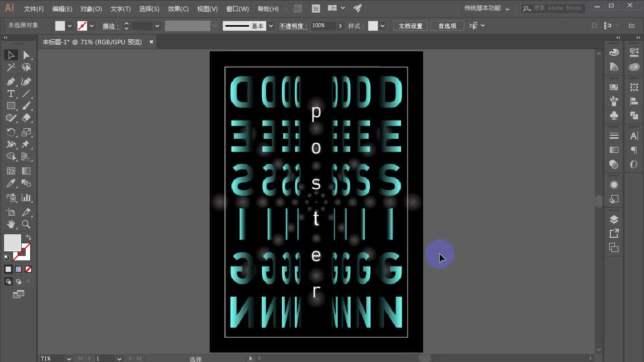Image resolution: width=644 pixels, height=362 pixels.
Task: Click the 首选项 button
Action: tap(447, 26)
